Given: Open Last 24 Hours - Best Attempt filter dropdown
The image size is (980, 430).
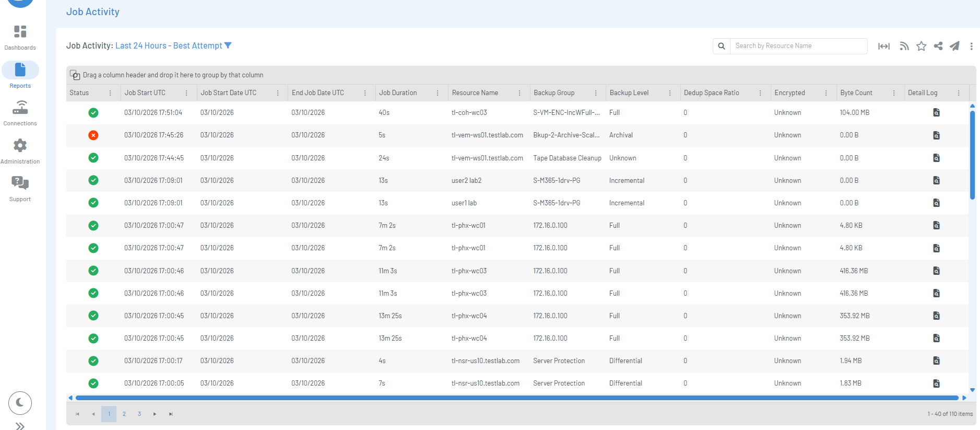Looking at the screenshot, I should pyautogui.click(x=173, y=46).
